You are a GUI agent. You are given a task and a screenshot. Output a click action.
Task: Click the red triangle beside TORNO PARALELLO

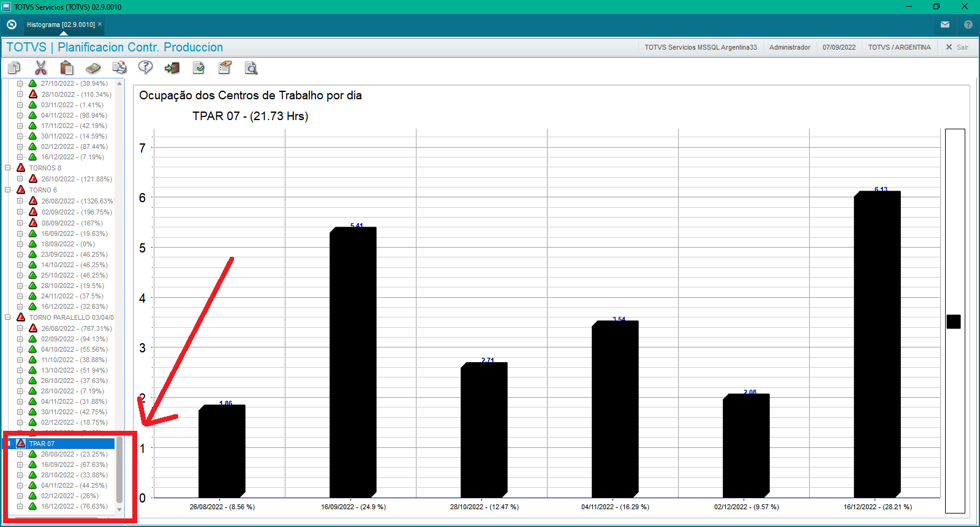coord(21,317)
